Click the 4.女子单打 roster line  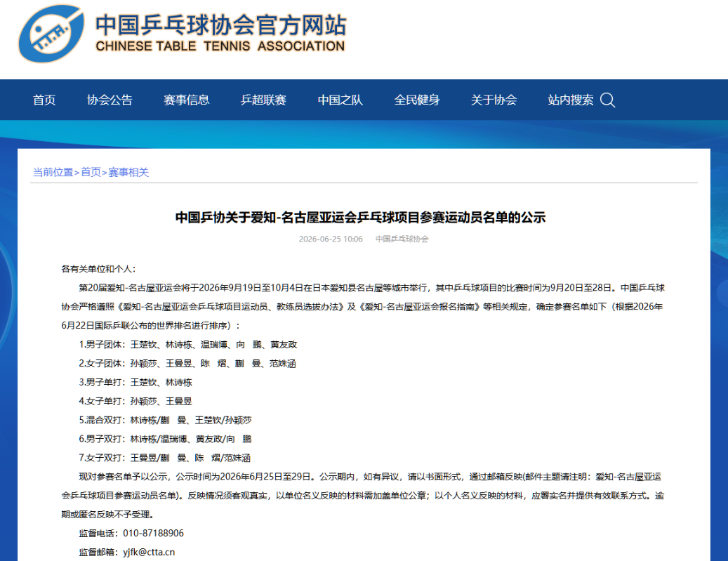pyautogui.click(x=135, y=401)
